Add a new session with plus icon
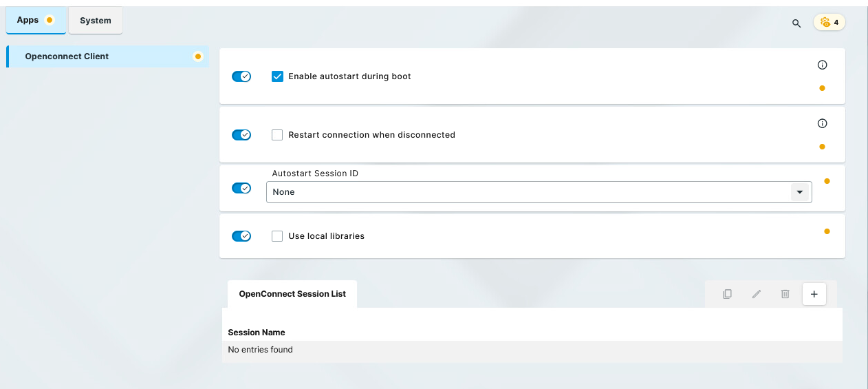The image size is (868, 389). (814, 294)
